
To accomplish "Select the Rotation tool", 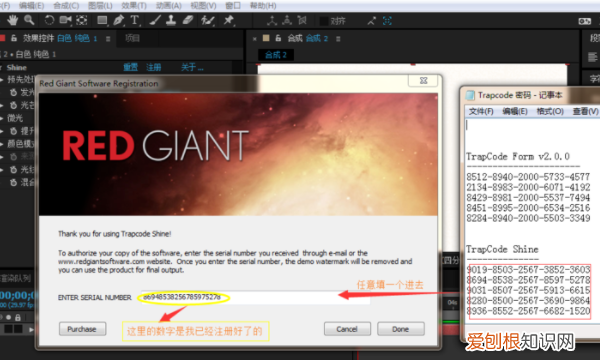I will tap(49, 20).
